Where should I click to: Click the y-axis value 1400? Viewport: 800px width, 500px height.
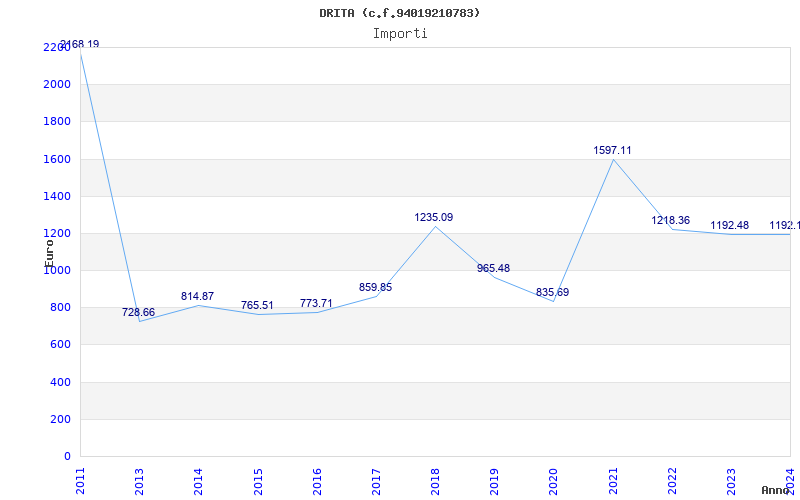click(x=57, y=196)
